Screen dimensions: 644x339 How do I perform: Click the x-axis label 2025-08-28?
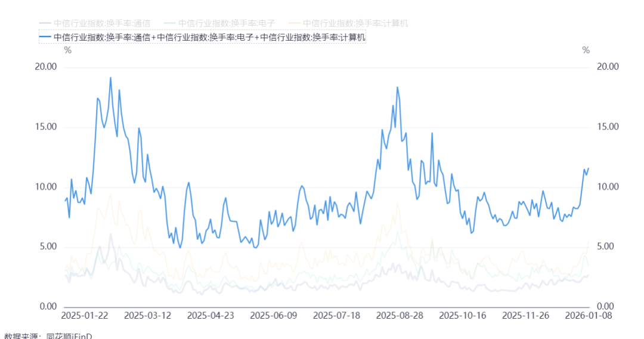point(400,316)
